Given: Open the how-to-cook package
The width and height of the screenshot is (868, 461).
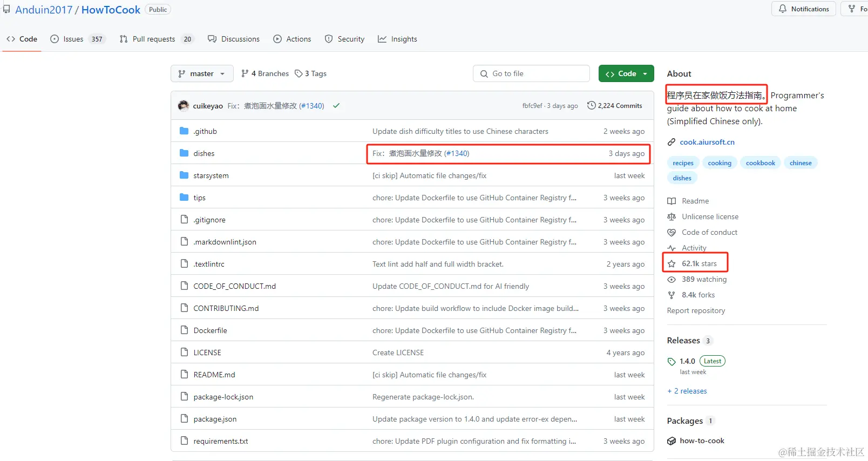Looking at the screenshot, I should [x=702, y=440].
